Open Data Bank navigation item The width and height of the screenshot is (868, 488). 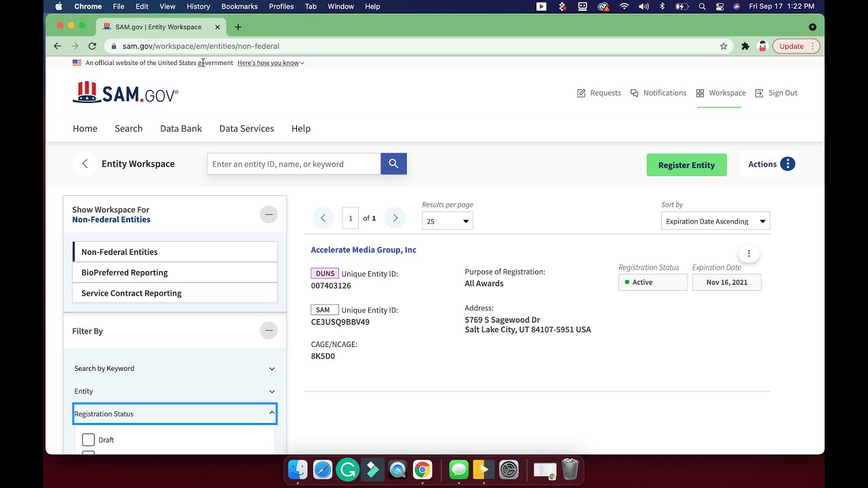181,128
